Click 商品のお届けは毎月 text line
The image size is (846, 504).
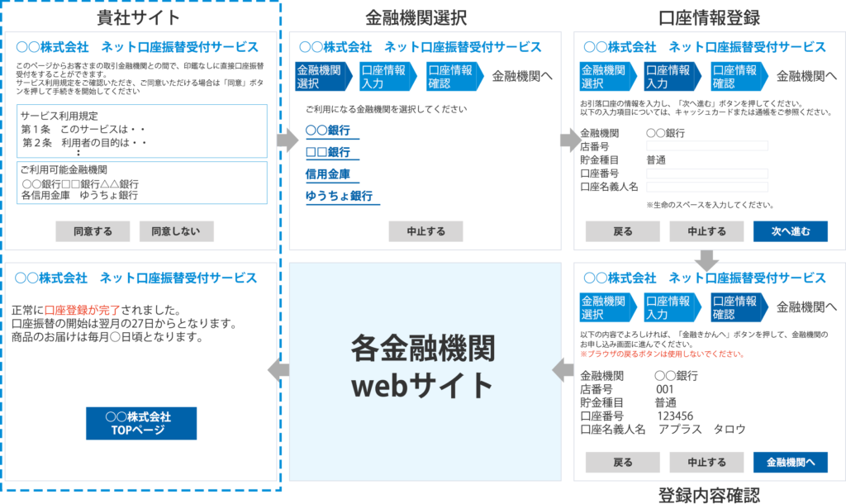[x=107, y=337]
